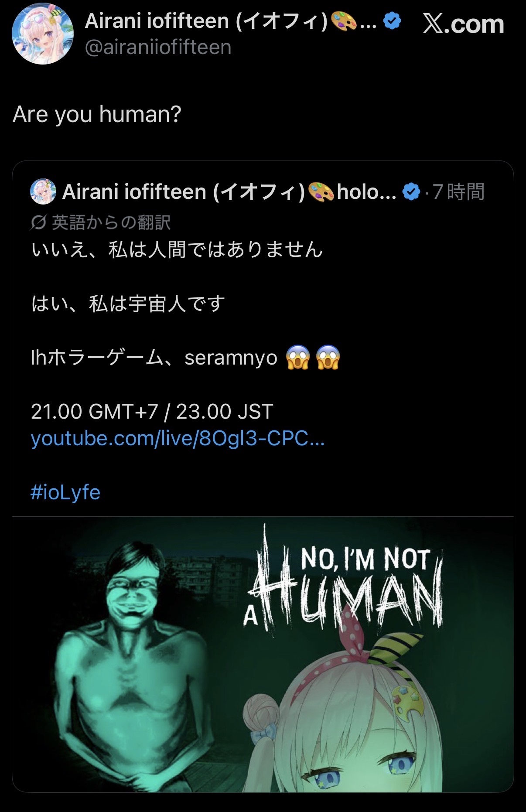Open the small avatar in quoted post
This screenshot has width=526, height=812.
(43, 191)
